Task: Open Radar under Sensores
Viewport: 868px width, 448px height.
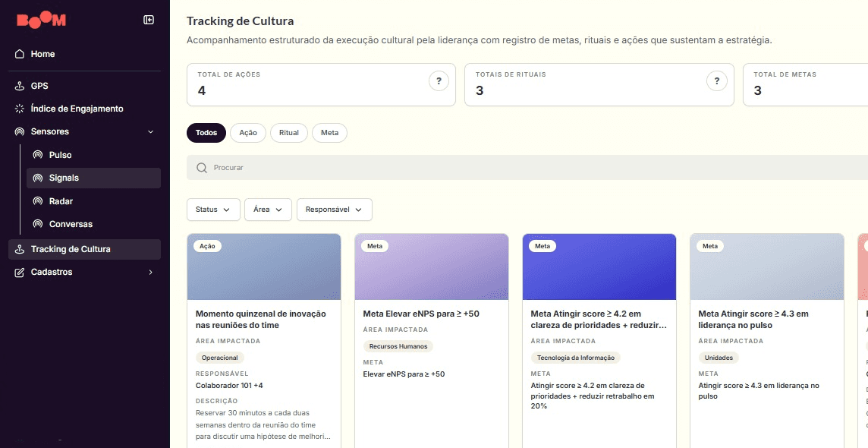Action: (x=93, y=201)
